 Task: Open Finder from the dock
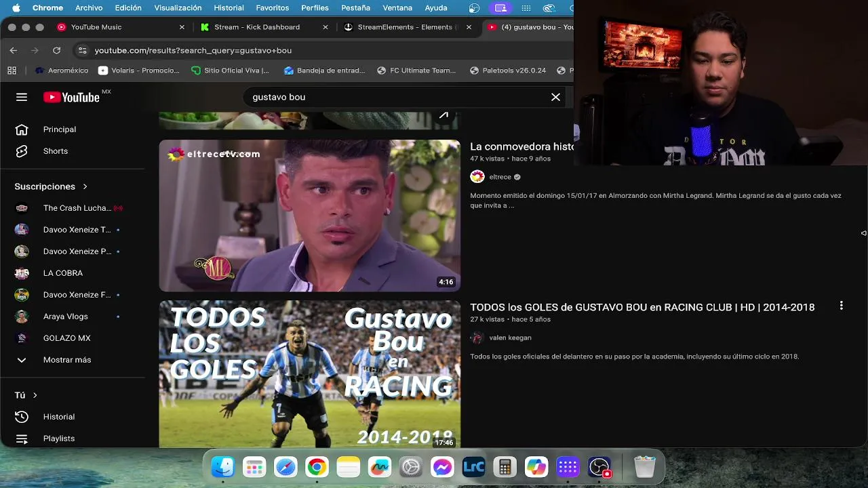coord(223,467)
